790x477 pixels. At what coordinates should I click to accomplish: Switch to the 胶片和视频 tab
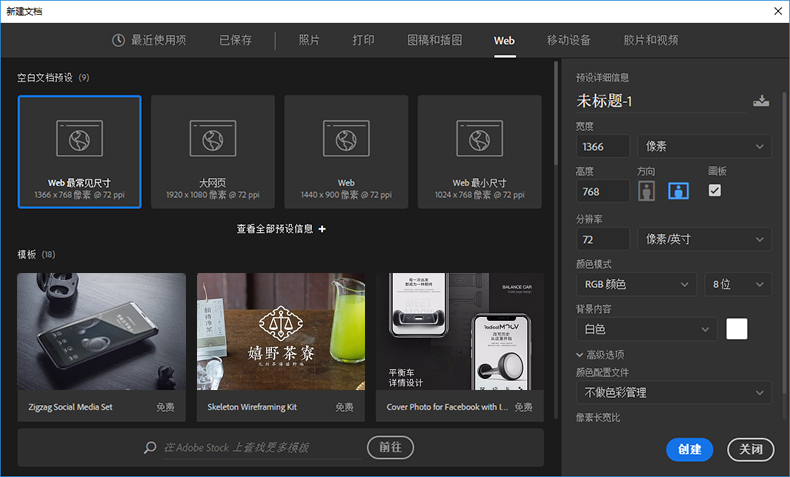click(x=651, y=40)
